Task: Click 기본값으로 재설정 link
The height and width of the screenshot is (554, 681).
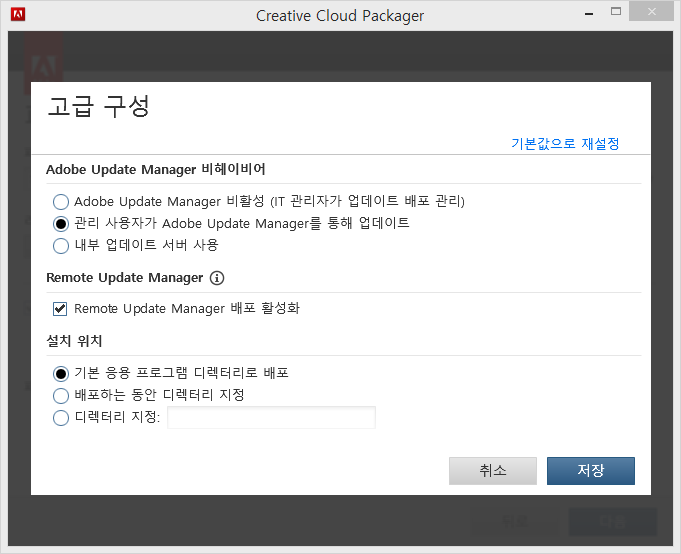Action: (565, 143)
